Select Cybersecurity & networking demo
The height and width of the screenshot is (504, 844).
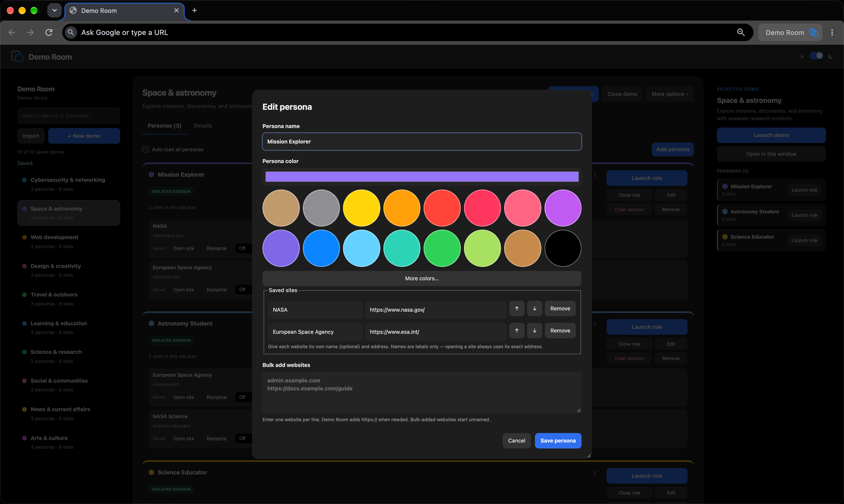(69, 184)
